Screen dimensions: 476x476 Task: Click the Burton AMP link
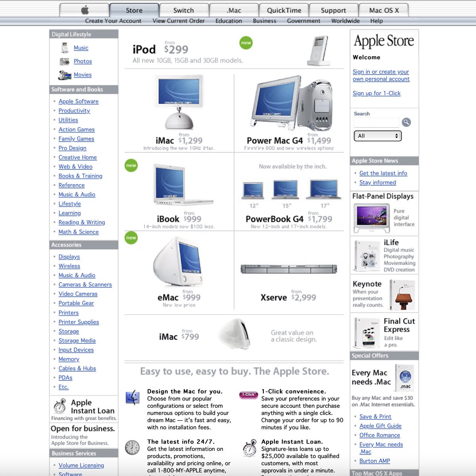374,461
